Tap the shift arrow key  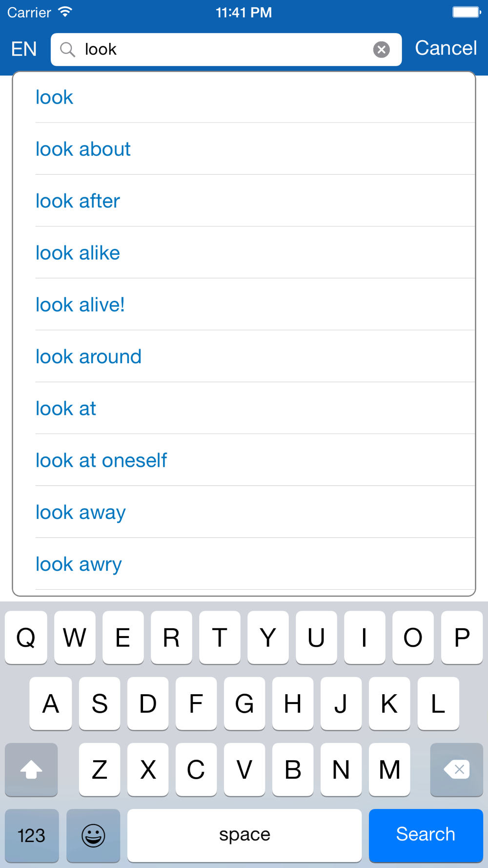pos(31,770)
